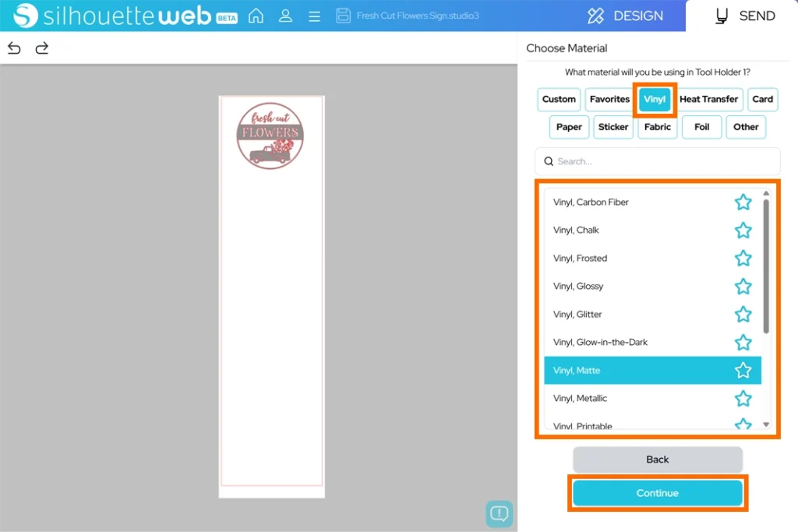Image resolution: width=798 pixels, height=532 pixels.
Task: Switch to the DESIGN tab
Action: 625,16
